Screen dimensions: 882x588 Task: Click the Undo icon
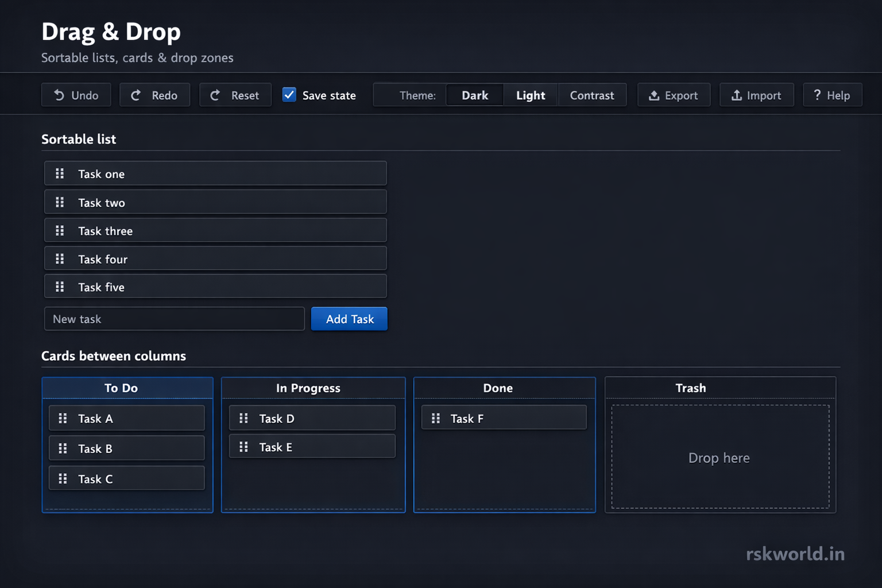tap(60, 95)
